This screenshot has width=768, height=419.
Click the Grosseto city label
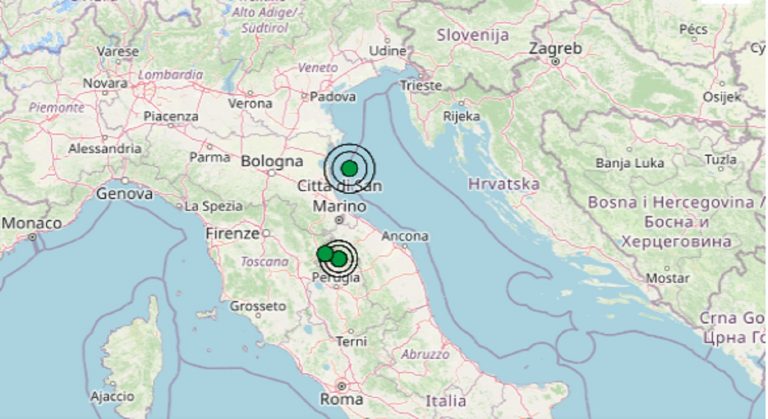tap(258, 306)
